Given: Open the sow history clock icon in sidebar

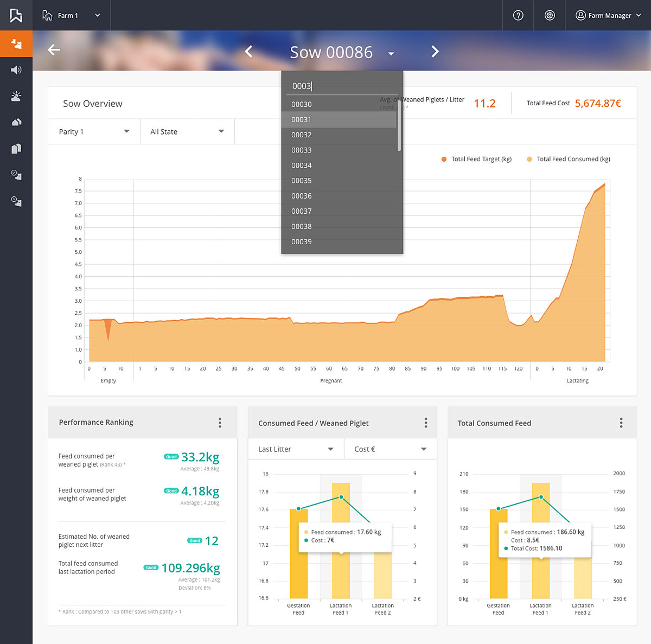Looking at the screenshot, I should (x=16, y=201).
